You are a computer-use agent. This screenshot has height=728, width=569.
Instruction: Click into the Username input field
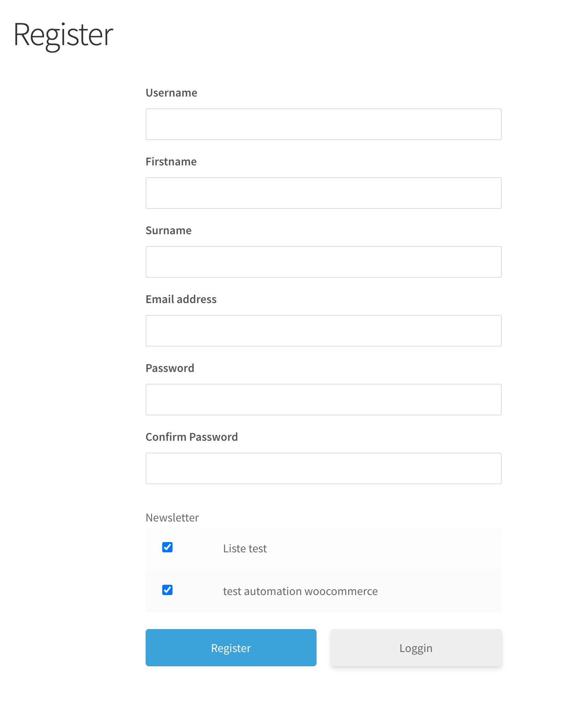323,124
